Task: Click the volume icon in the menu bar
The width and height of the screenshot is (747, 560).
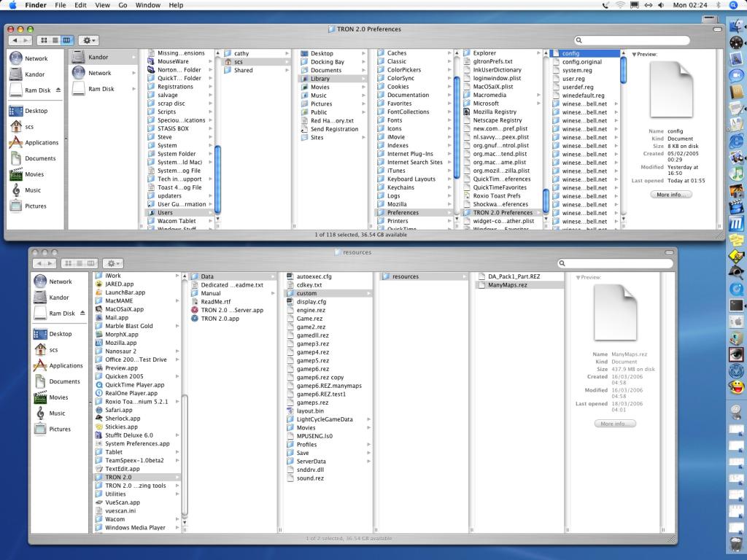Action: tap(660, 5)
